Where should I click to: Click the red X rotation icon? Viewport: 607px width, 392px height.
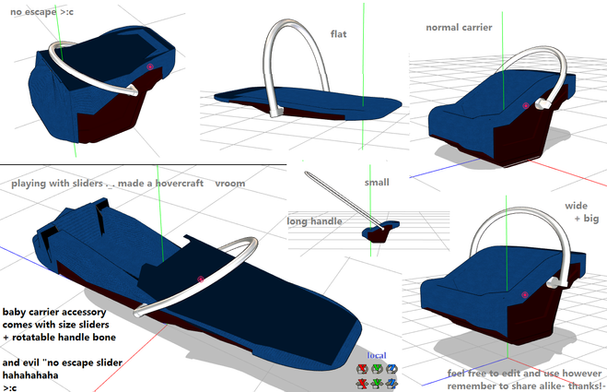pyautogui.click(x=362, y=369)
